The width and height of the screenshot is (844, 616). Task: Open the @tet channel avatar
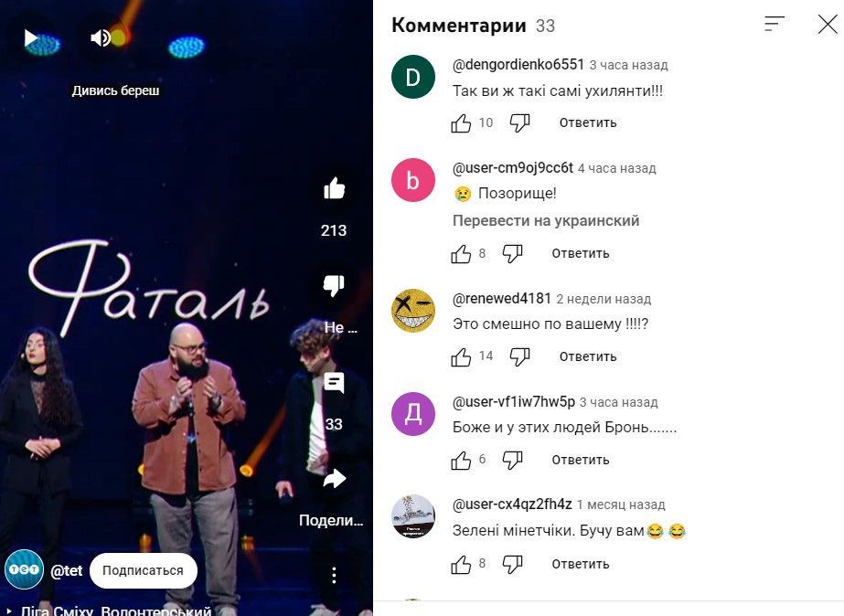tap(24, 569)
